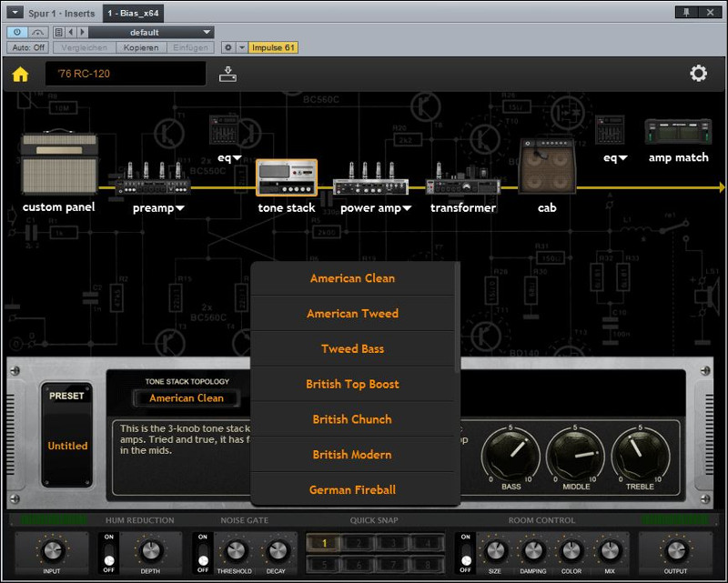
Task: Click the hum reduction DEPTH knob
Action: pyautogui.click(x=150, y=551)
